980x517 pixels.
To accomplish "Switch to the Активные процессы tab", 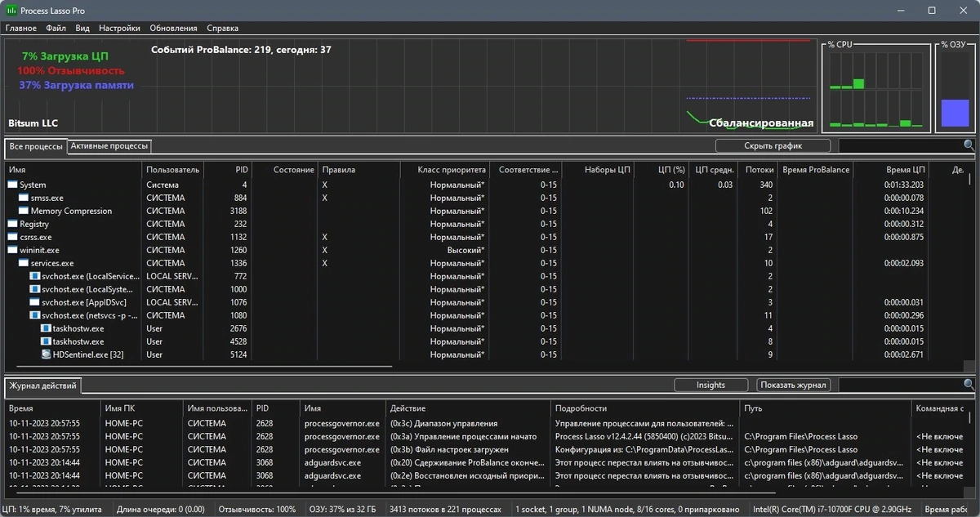I will 109,146.
